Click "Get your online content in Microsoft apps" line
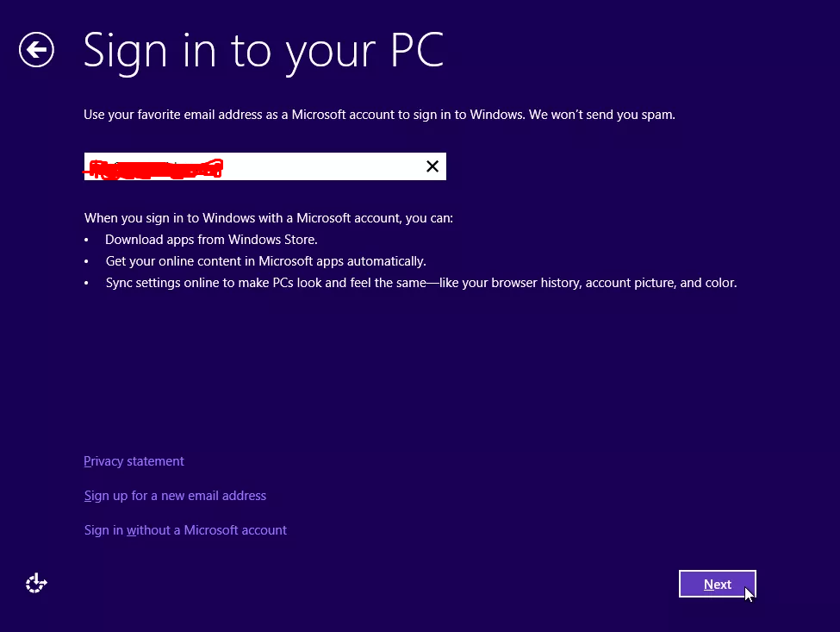Screen dimensions: 840x632 click(265, 261)
